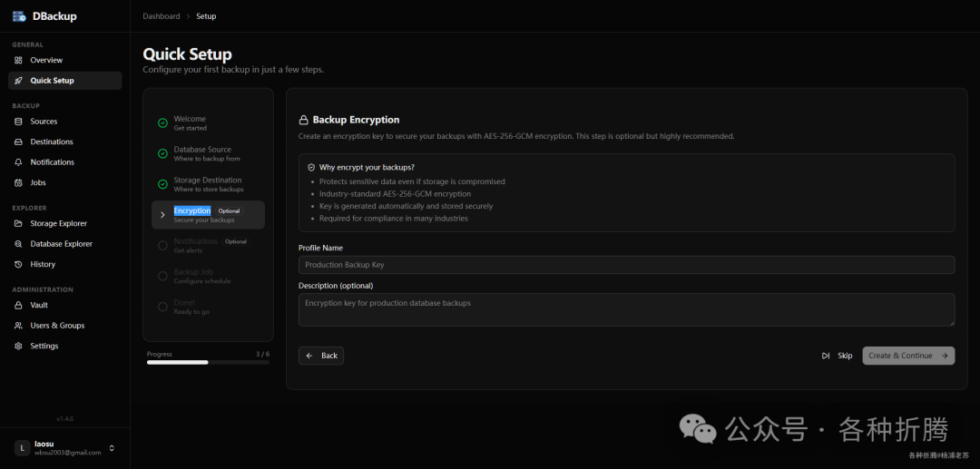Click the setup progress bar
980x469 pixels.
[x=208, y=362]
